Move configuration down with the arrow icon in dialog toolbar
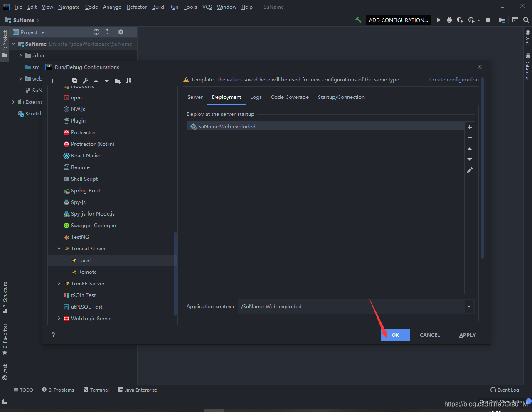The image size is (532, 412). point(107,81)
